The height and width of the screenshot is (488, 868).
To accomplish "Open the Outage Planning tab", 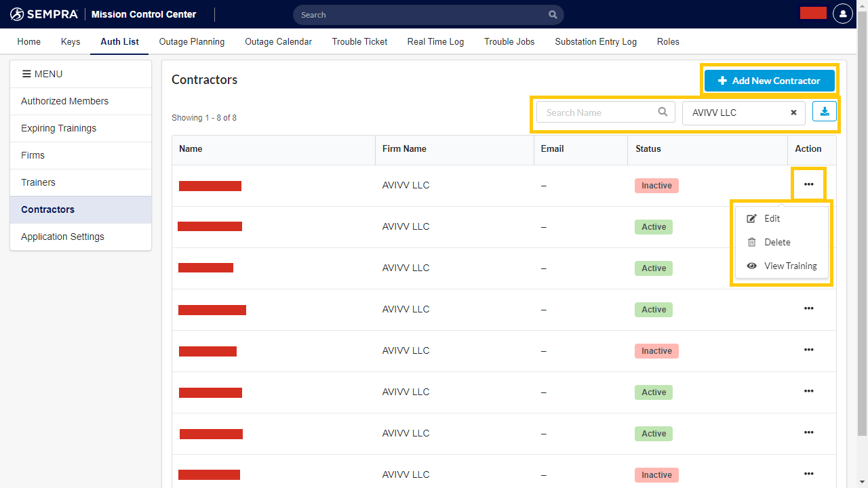I will point(191,41).
